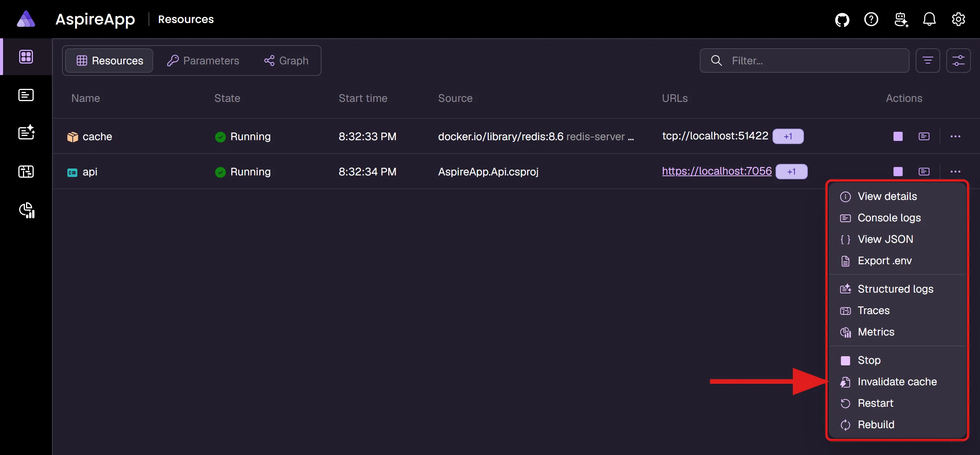This screenshot has width=980, height=455.
Task: Open console logs for api row
Action: [x=924, y=172]
